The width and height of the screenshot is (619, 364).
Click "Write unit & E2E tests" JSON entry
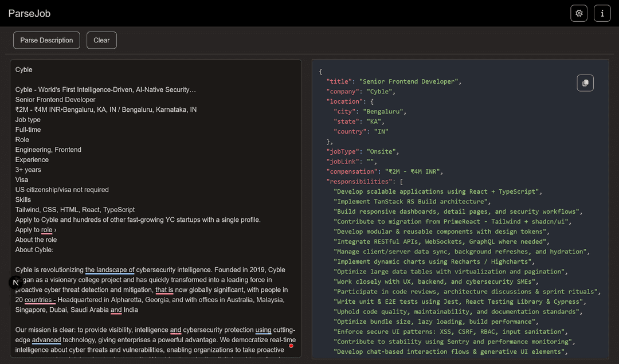coord(460,302)
